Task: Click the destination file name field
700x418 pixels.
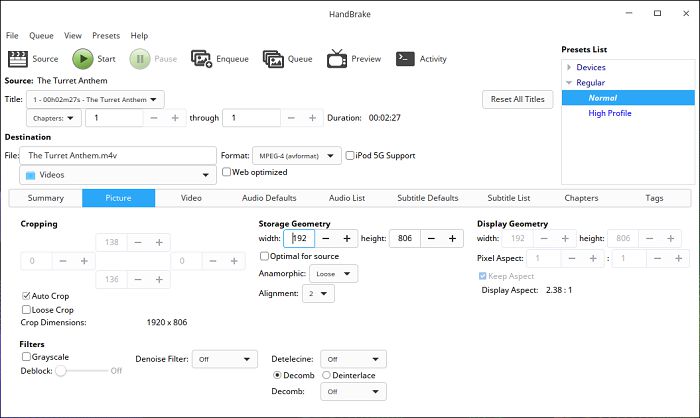Action: pos(119,155)
